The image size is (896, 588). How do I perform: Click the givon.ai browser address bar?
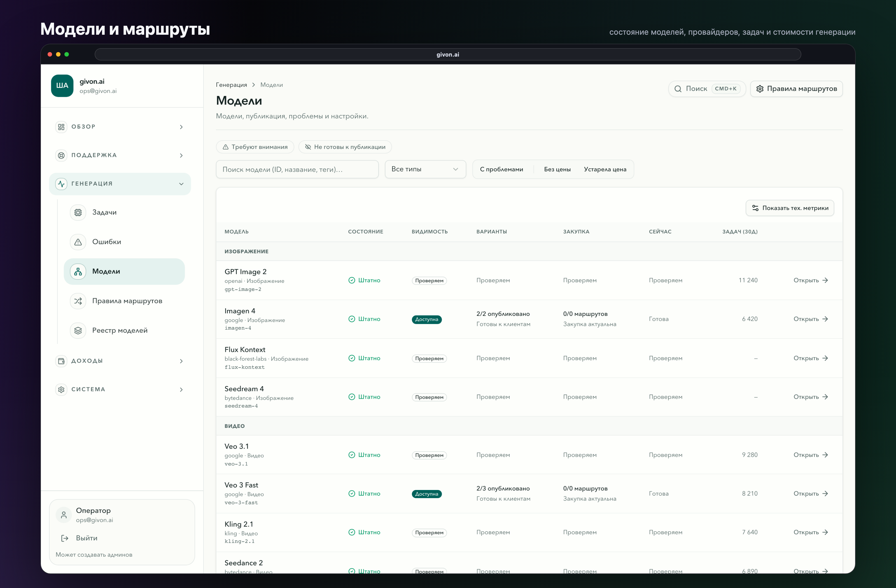(x=448, y=55)
